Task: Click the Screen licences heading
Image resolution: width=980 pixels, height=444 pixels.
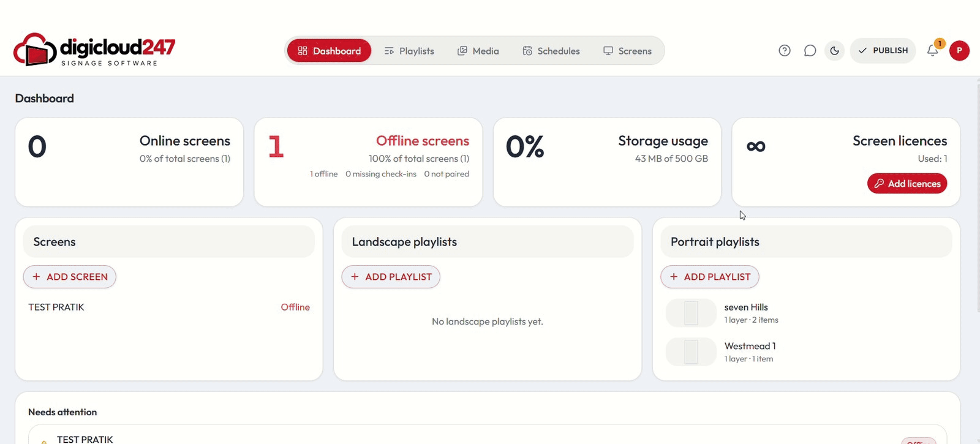Action: pyautogui.click(x=900, y=141)
